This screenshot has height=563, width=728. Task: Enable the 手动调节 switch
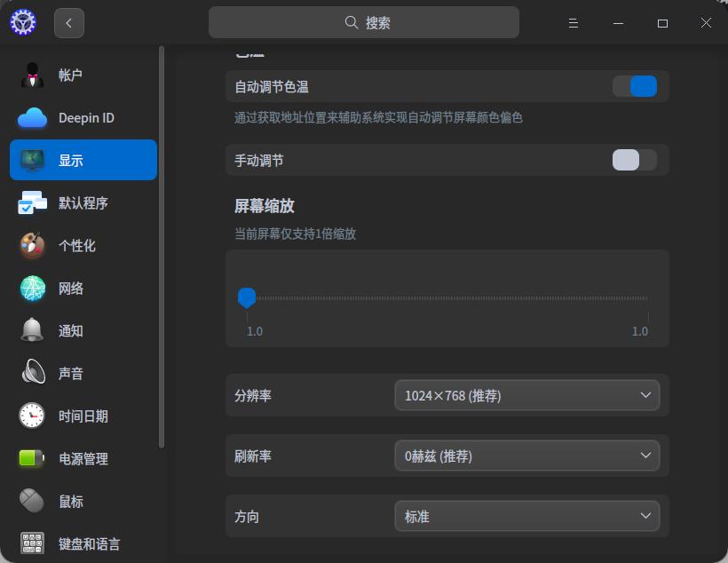pos(635,160)
